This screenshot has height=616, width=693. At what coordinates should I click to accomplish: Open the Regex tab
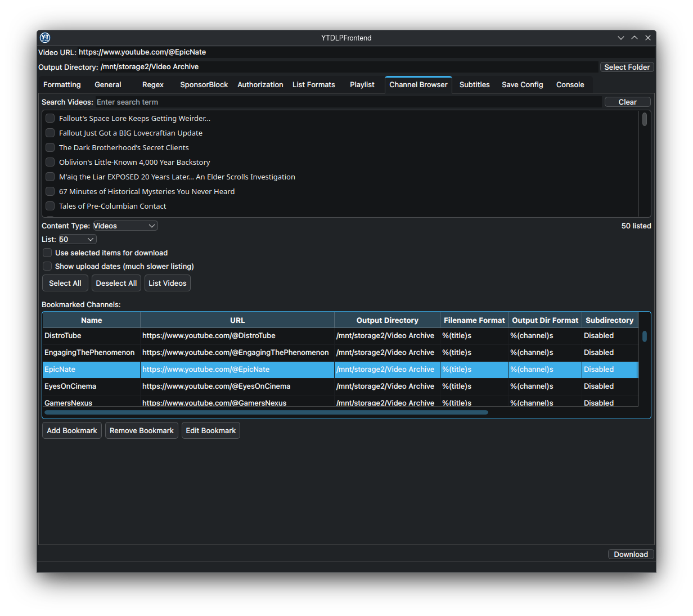153,84
